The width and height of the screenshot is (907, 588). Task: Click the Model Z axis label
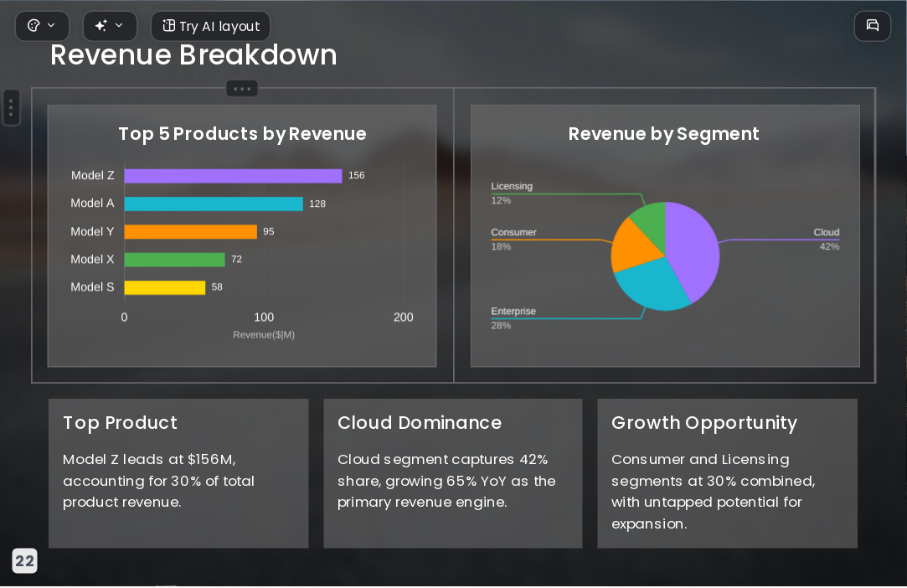coord(93,175)
